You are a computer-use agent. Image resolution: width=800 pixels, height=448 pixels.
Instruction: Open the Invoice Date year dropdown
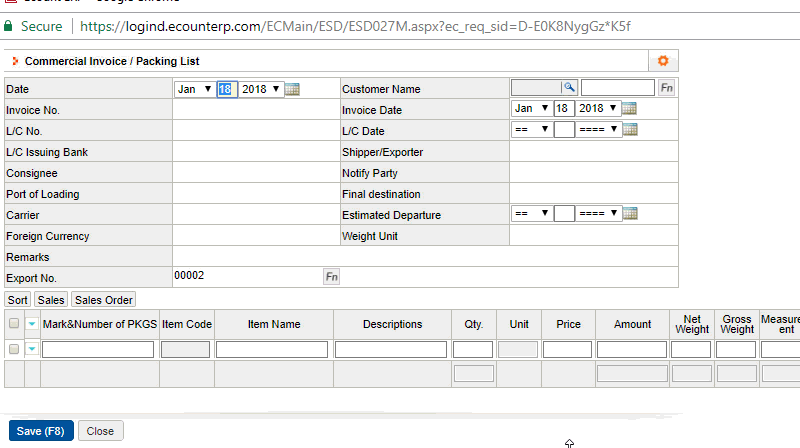click(x=598, y=108)
